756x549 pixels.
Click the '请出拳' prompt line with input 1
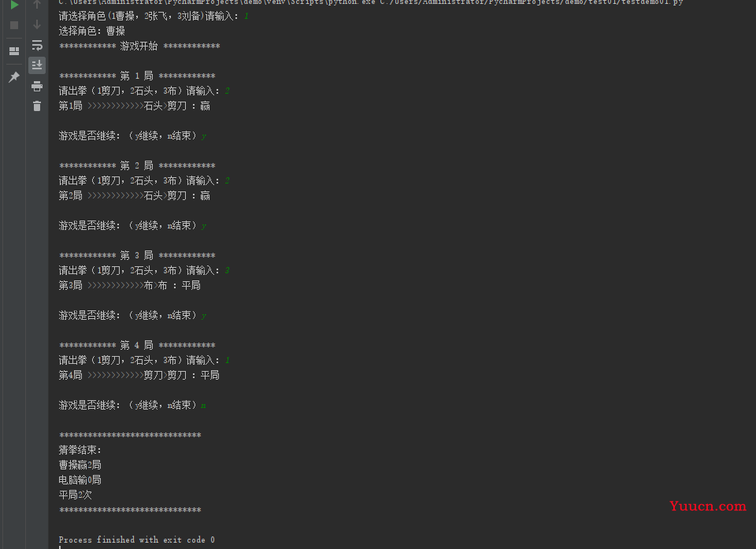[144, 360]
